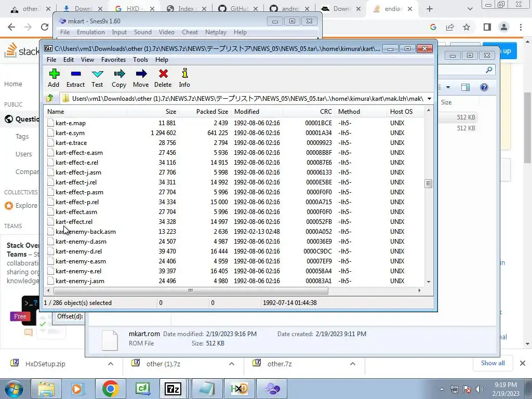Expand other (1).7z download options

click(232, 364)
